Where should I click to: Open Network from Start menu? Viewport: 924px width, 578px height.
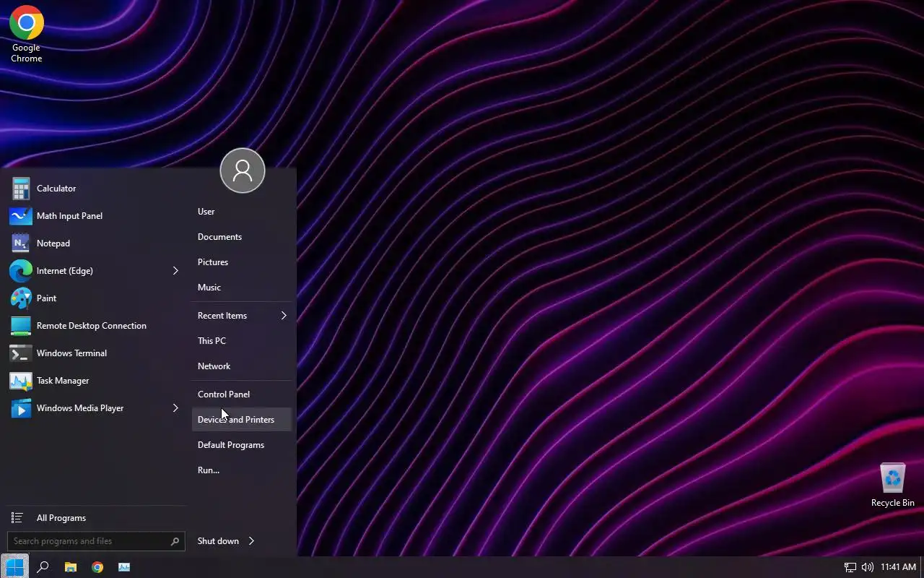[x=242, y=366]
